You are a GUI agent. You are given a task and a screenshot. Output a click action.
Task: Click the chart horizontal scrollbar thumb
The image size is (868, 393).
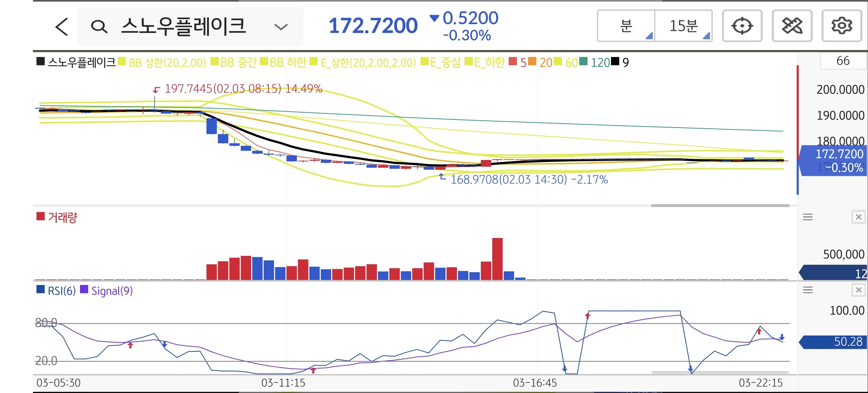tap(720, 205)
